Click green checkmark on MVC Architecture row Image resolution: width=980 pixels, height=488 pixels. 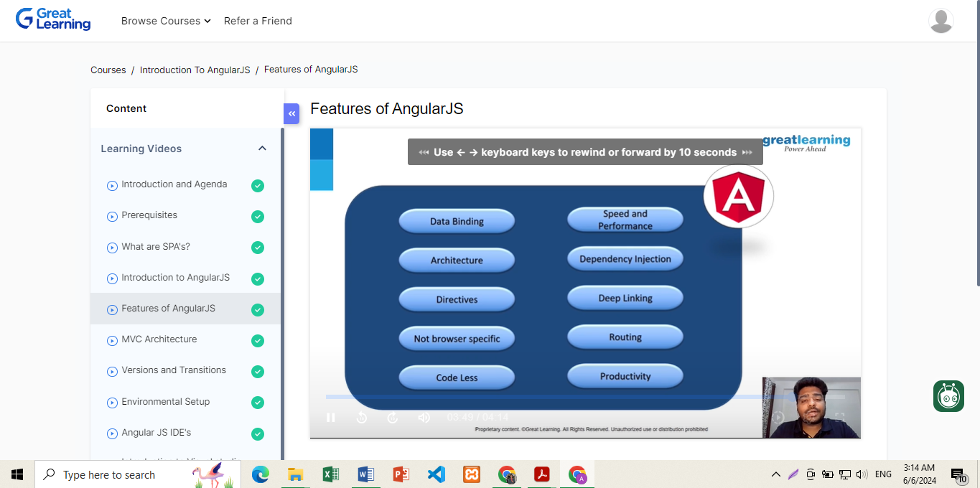(x=258, y=341)
